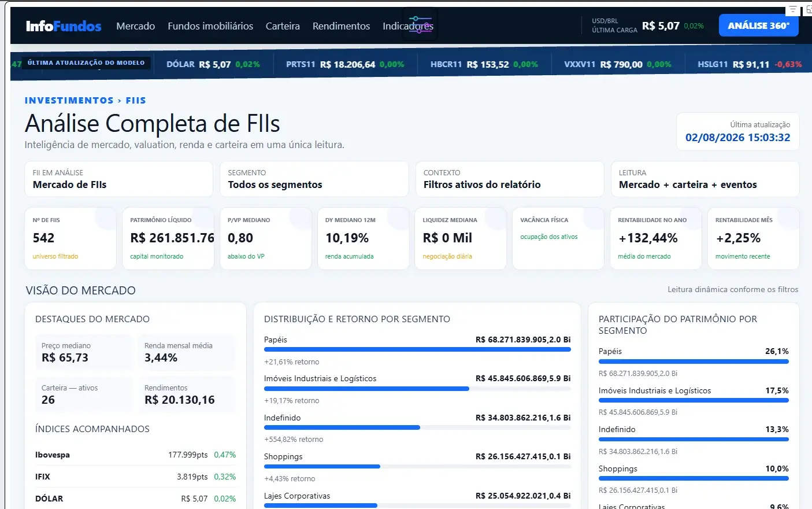
Task: Click the Ibovespa index row
Action: [135, 455]
